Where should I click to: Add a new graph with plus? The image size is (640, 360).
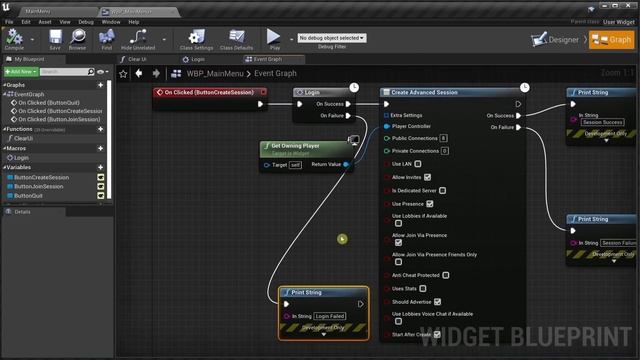coord(100,85)
